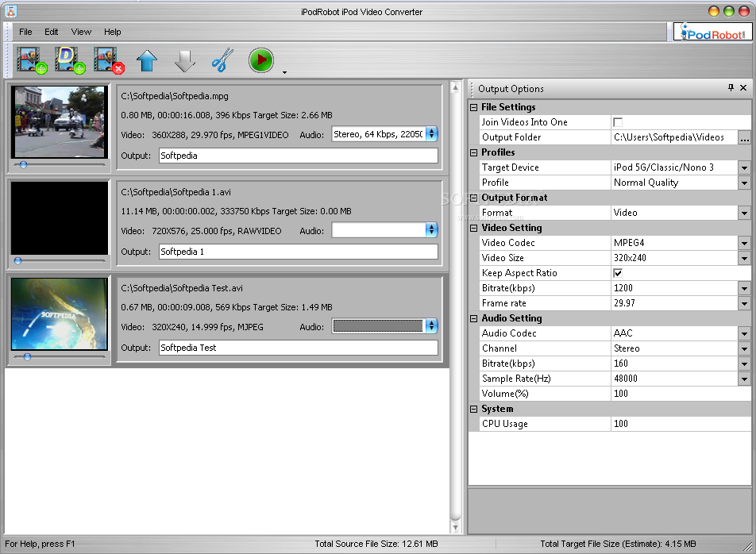Click the Add Video File icon
This screenshot has width=756, height=554.
31,60
